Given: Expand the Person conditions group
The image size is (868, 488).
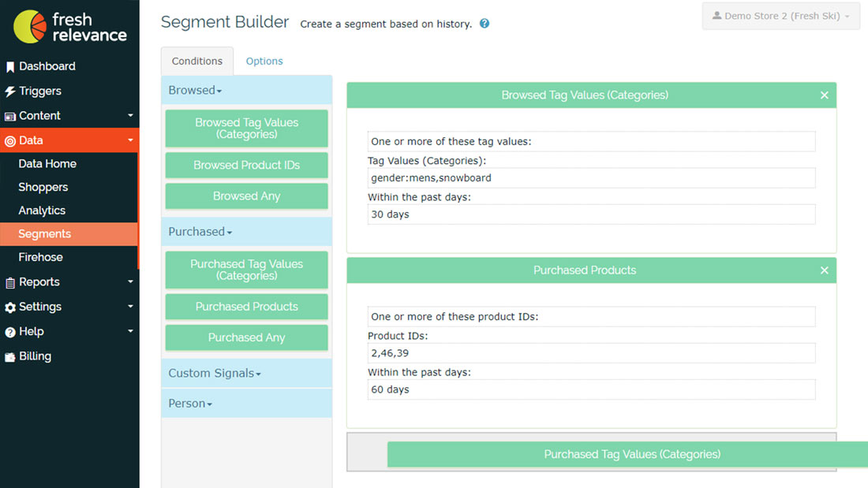Looking at the screenshot, I should [x=190, y=404].
